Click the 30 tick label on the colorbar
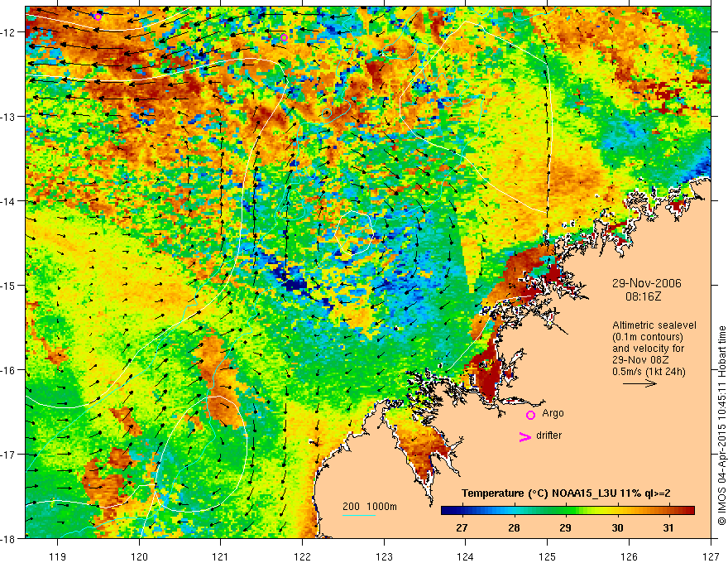This screenshot has height=563, width=728. click(x=617, y=527)
